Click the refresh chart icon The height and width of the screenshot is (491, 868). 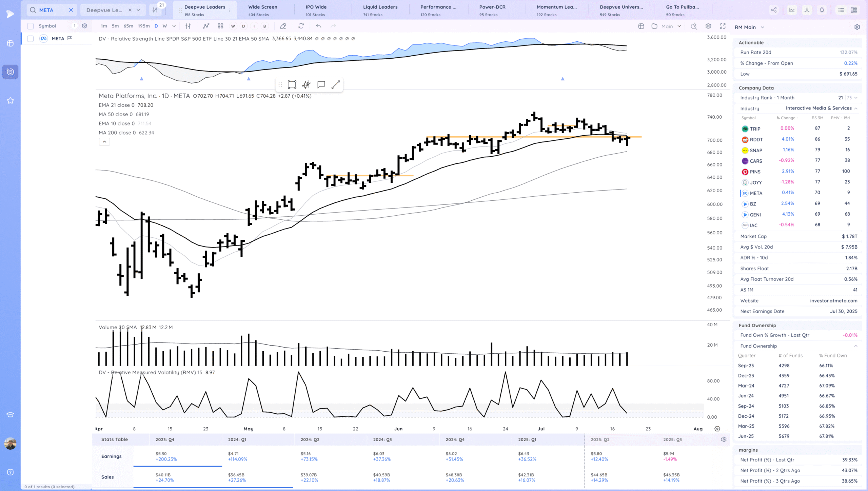pyautogui.click(x=301, y=26)
